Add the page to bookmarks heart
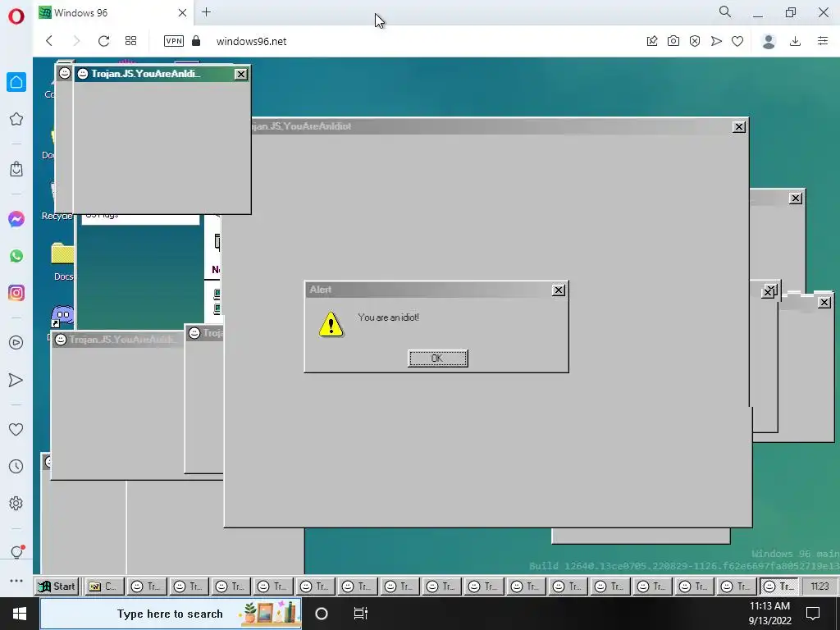The width and height of the screenshot is (840, 630). point(737,41)
